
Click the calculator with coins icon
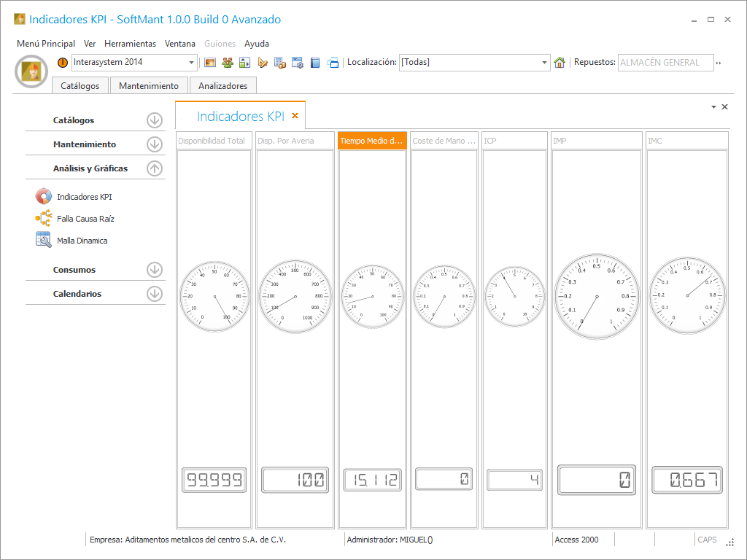(x=280, y=63)
